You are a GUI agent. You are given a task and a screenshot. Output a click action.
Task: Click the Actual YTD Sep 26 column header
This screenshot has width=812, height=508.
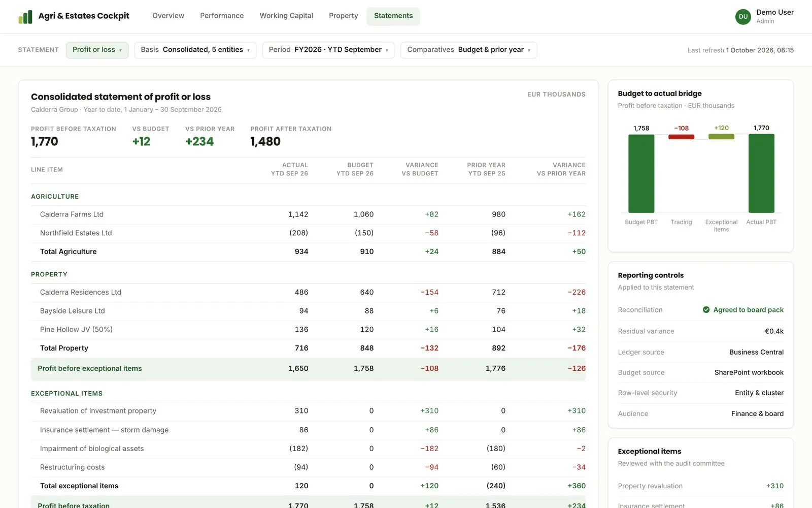click(x=289, y=169)
